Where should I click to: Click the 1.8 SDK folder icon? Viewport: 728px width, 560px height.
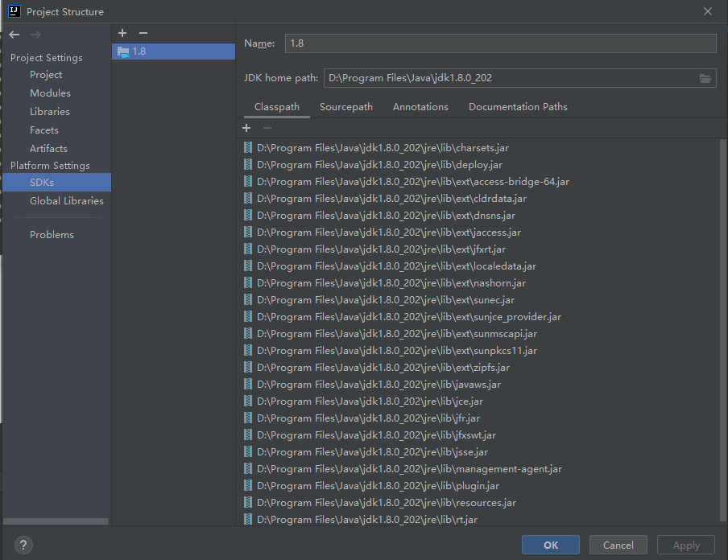[123, 51]
